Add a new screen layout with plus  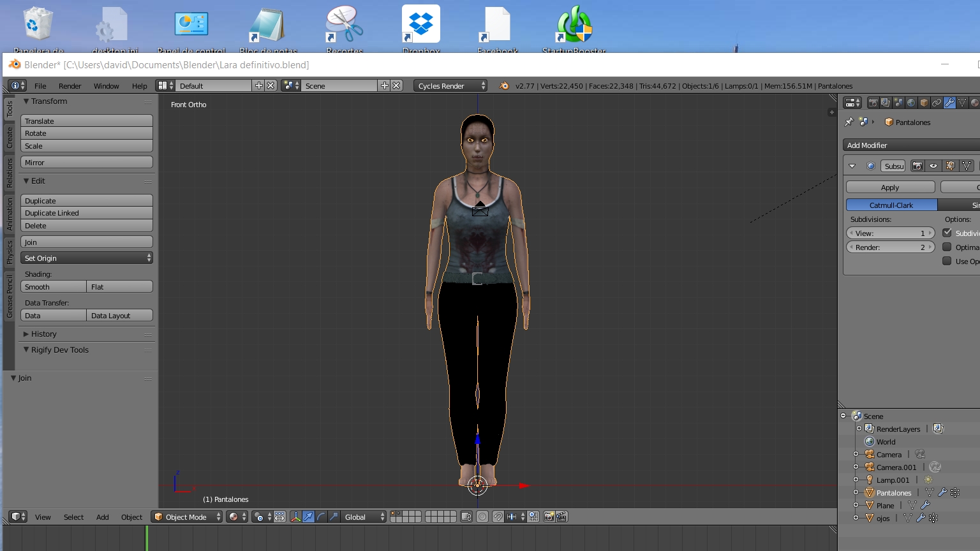click(258, 85)
